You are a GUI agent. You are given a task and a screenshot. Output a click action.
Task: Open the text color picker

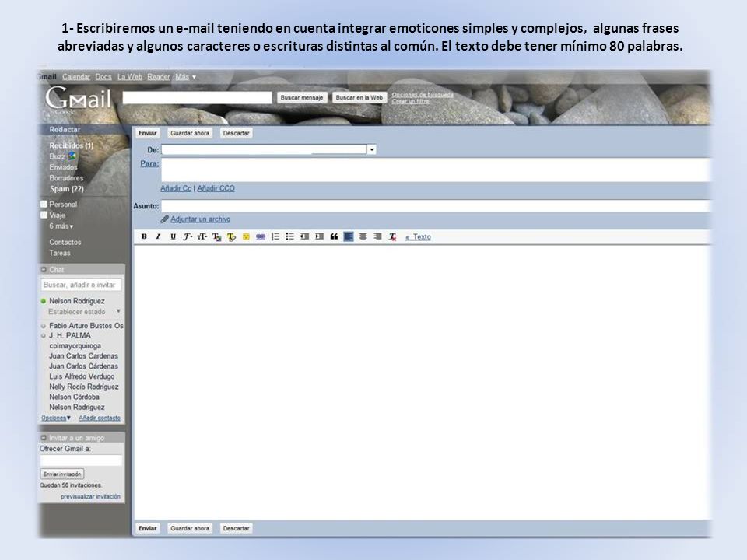[217, 236]
